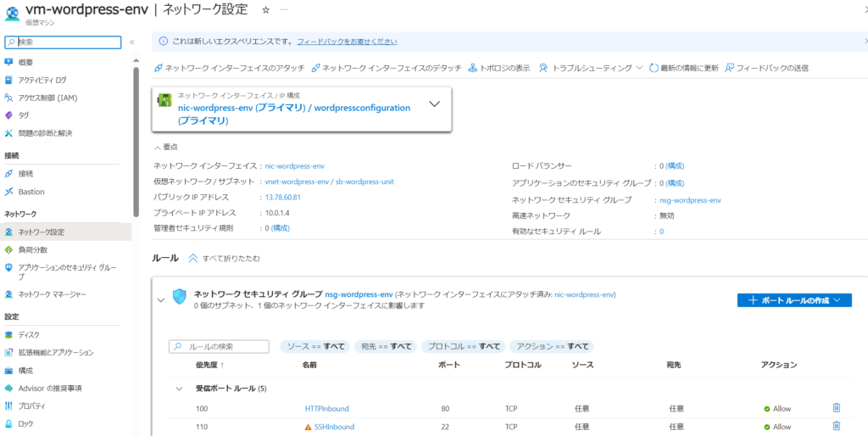The height and width of the screenshot is (436, 868).
Task: Open the ellipsis more options in title
Action: coord(284,10)
